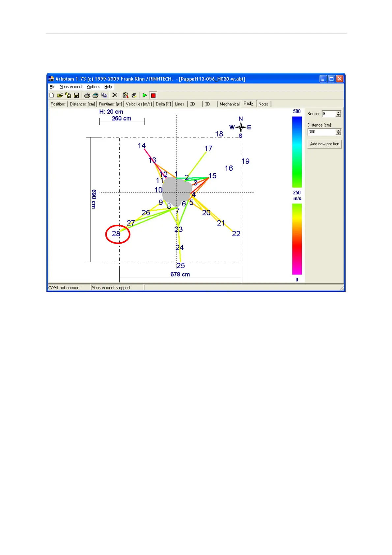Click the '690 cm' height label
392x555 pixels.
point(94,199)
